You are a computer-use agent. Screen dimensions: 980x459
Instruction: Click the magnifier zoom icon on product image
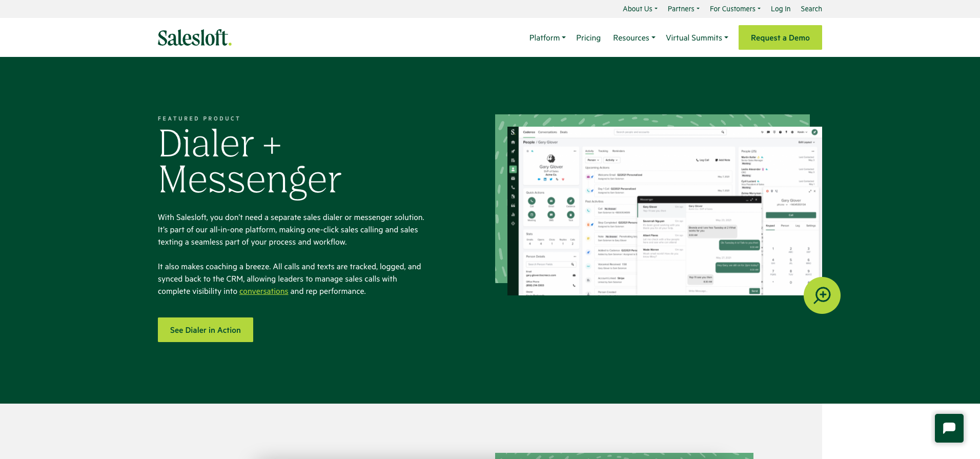pyautogui.click(x=822, y=295)
